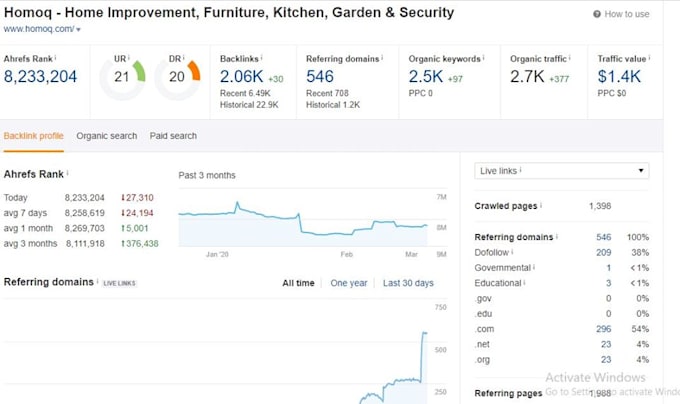
Task: Click the LIVE LINKS badge
Action: tap(119, 283)
